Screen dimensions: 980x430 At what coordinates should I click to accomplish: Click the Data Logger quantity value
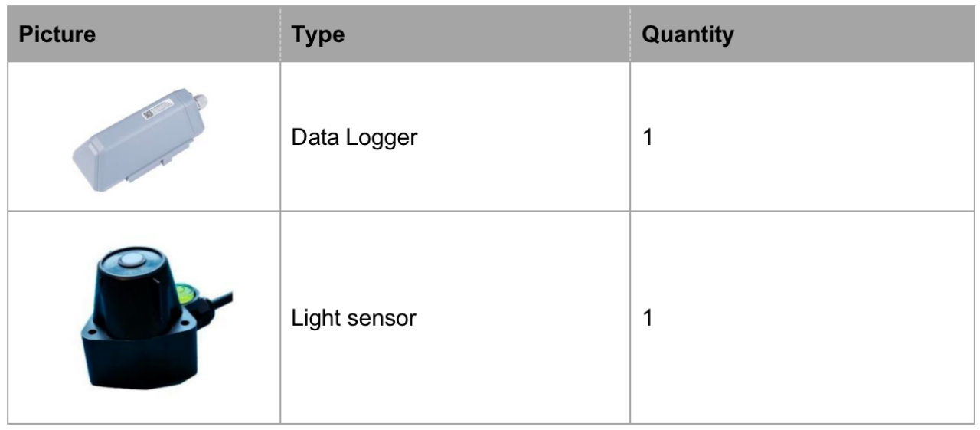648,140
